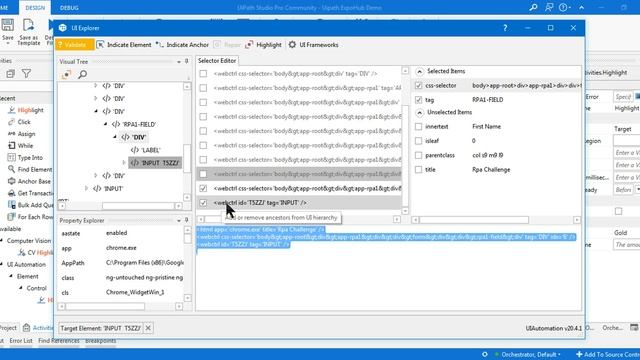Click the Validate button in UI Explorer
Screen dimensions: 640x360
coord(75,45)
